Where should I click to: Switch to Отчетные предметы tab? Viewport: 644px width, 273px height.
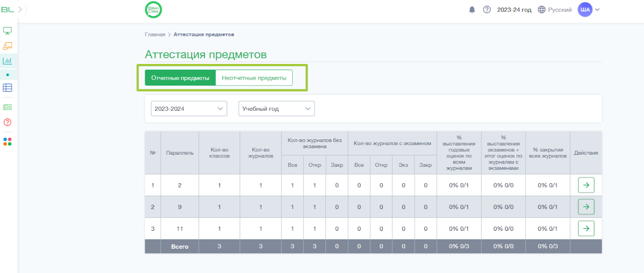click(x=180, y=78)
